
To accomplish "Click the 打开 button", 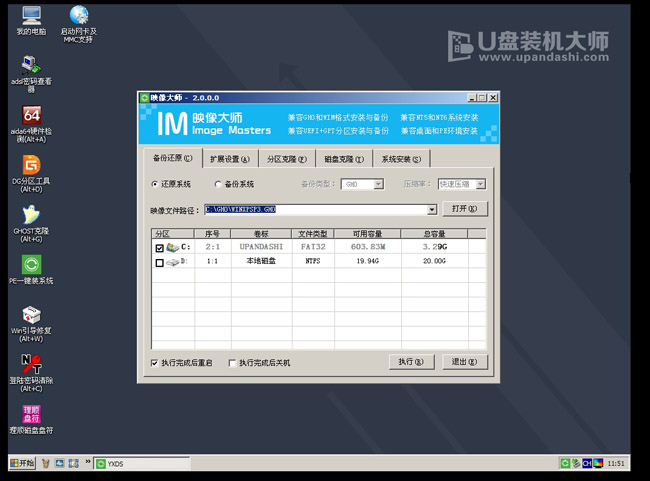I will click(465, 209).
